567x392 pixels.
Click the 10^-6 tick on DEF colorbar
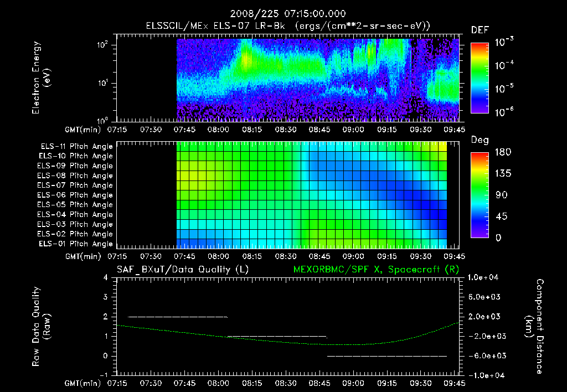click(504, 112)
